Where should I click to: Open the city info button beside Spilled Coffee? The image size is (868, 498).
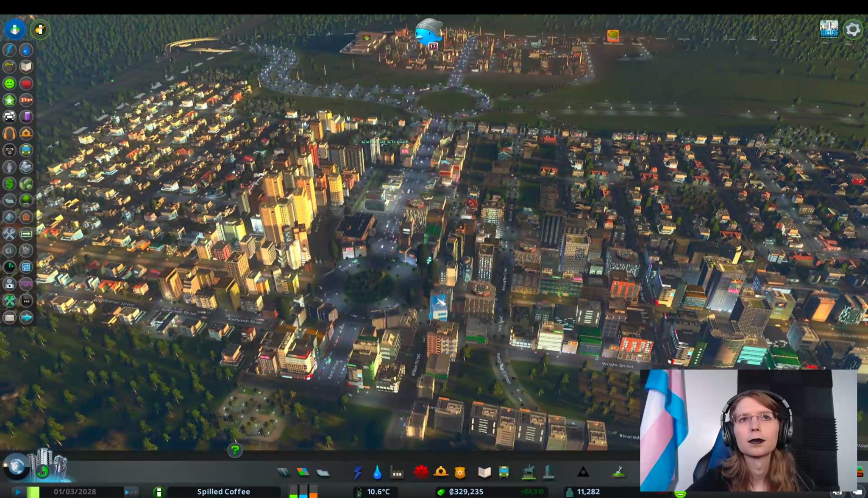[x=159, y=492]
